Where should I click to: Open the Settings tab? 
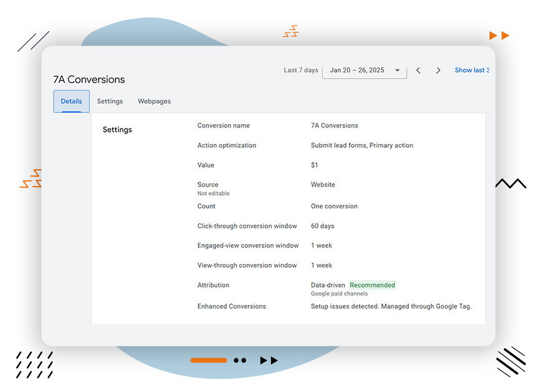pos(110,101)
